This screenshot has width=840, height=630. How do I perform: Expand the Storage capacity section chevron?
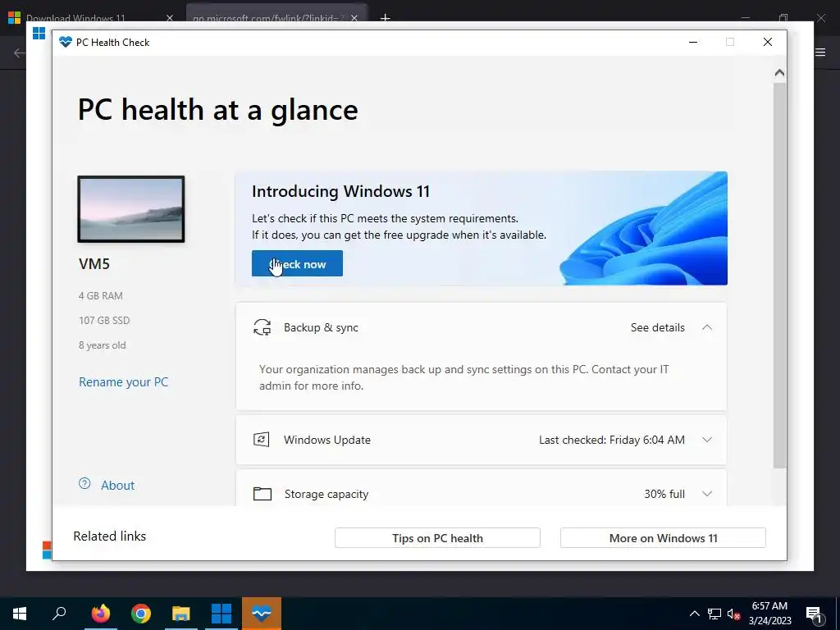707,494
